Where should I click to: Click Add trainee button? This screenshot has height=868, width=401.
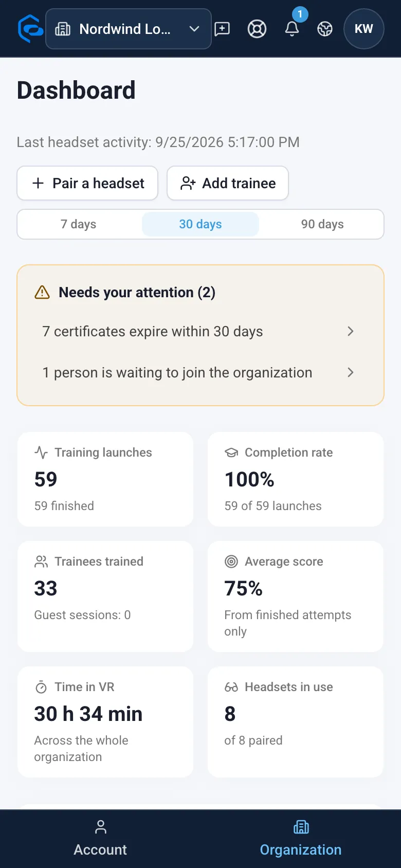coord(228,183)
